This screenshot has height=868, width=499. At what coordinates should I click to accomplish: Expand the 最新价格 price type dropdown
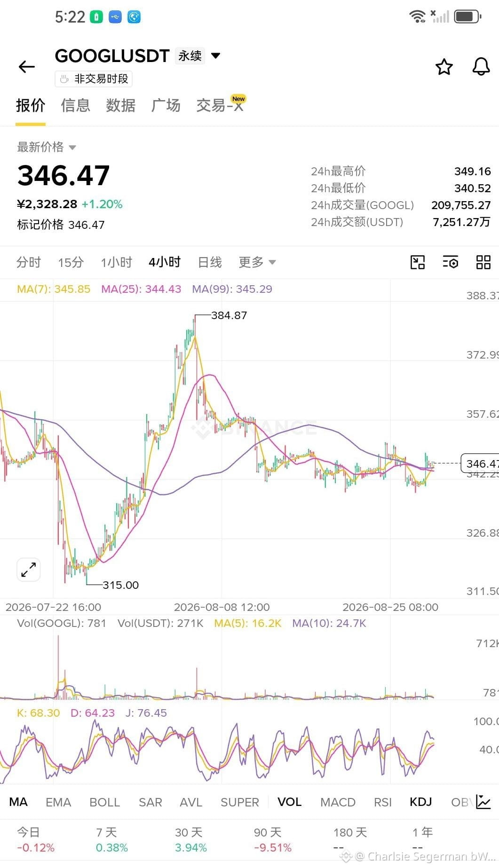click(46, 147)
